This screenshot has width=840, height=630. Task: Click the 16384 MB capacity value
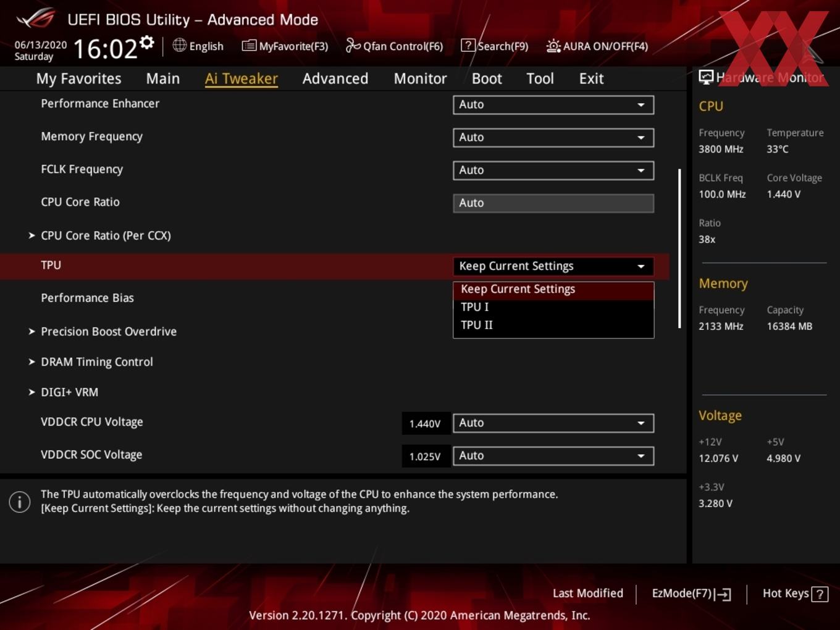point(789,326)
